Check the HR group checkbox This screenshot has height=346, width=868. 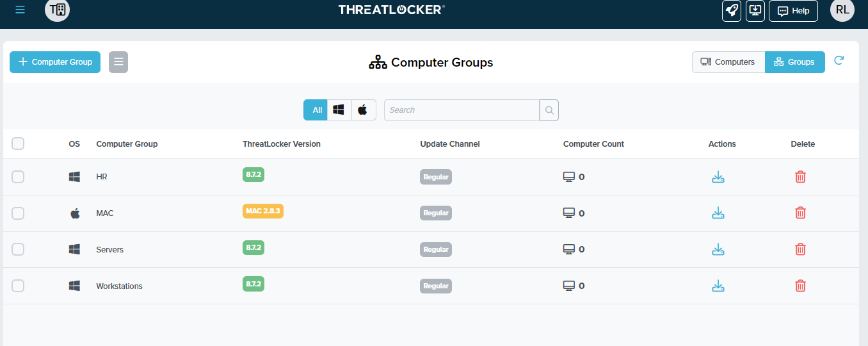(18, 177)
